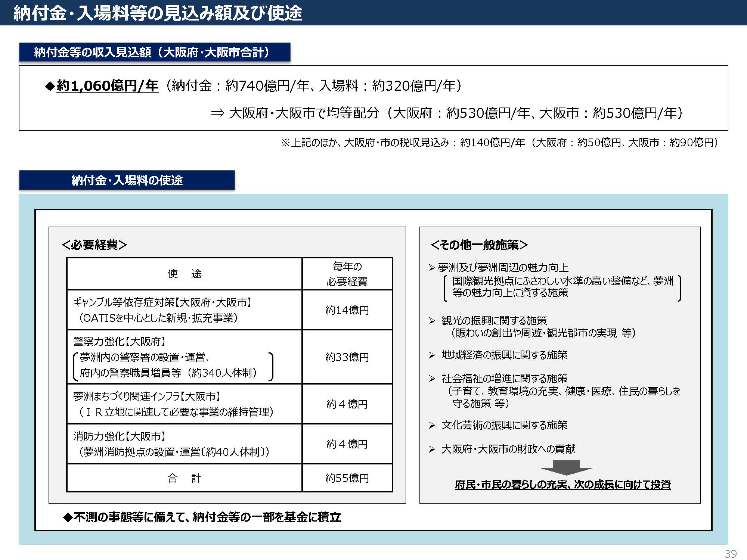
Task: Click the arrow bullet beside 夢洲及び夢洲周辺の魅力向上
Action: click(432, 268)
